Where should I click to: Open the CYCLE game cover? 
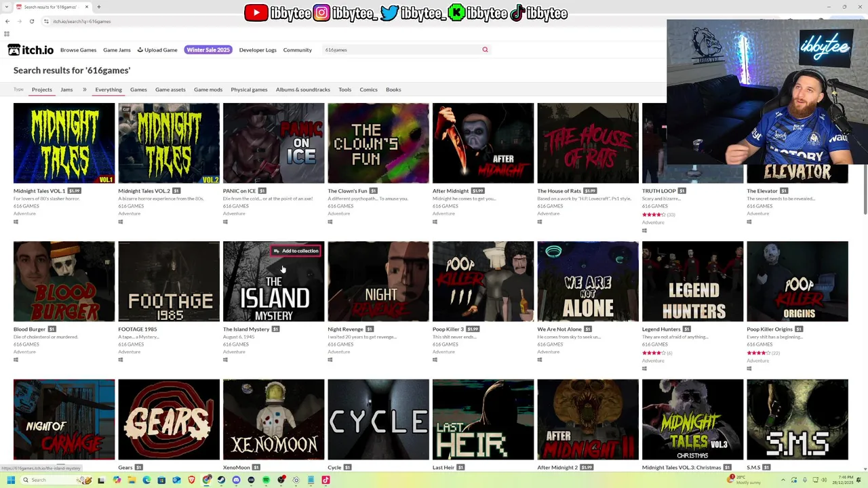(x=378, y=420)
